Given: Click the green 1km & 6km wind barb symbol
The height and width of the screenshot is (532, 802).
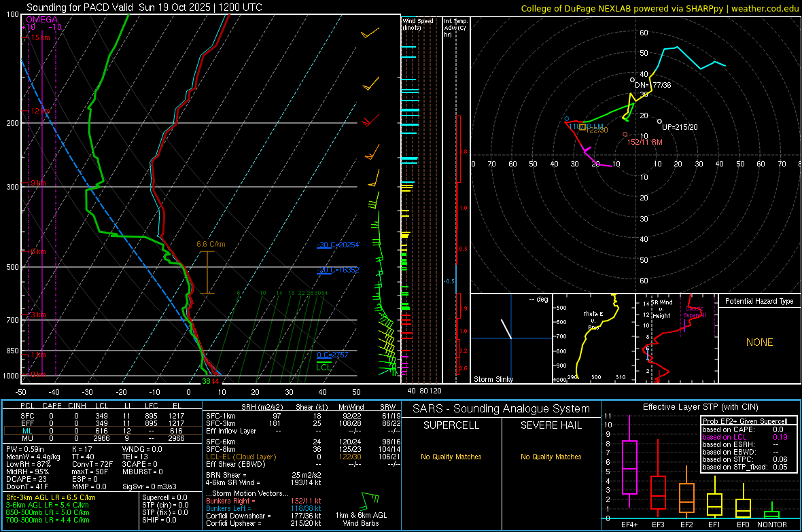Looking at the screenshot, I should pos(370,501).
